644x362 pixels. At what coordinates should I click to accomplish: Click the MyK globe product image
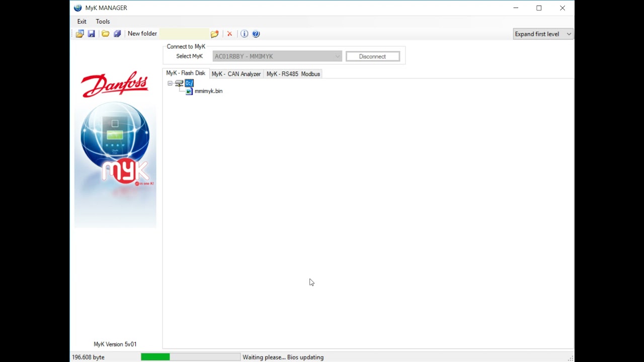click(115, 144)
